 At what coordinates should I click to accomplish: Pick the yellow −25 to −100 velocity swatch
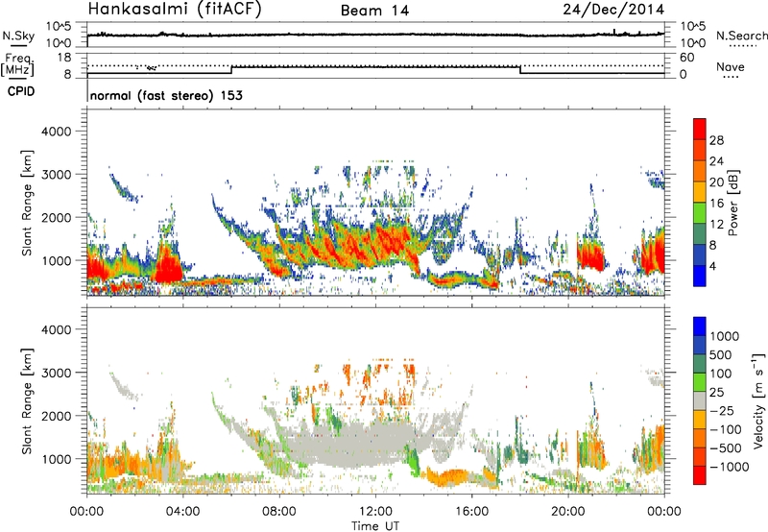tap(700, 420)
